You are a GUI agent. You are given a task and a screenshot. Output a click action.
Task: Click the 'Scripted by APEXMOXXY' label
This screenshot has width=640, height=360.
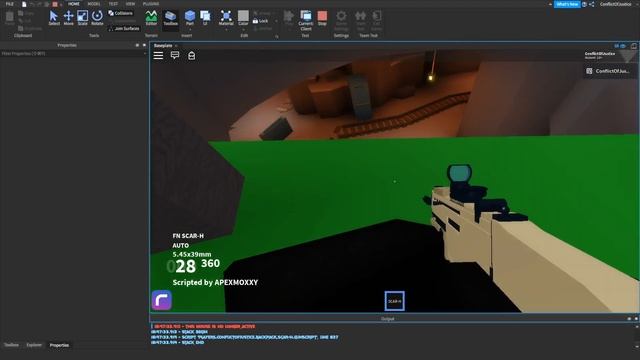coord(215,282)
